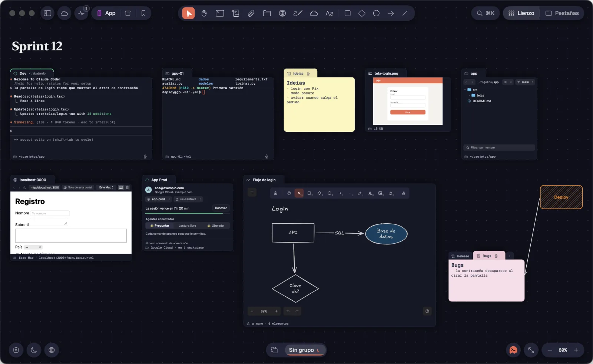Open the activity pulse icon with badge
This screenshot has height=364, width=593.
[x=82, y=13]
